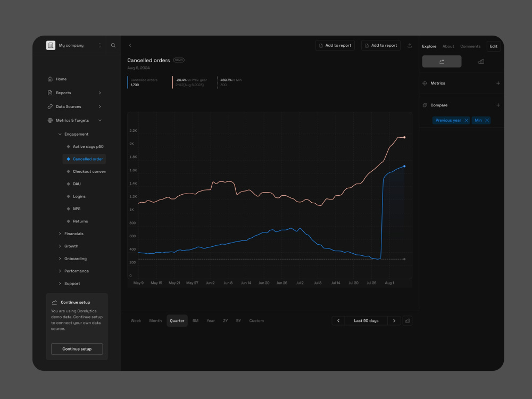
Task: Expand Data Sources with its chevron
Action: [100, 106]
